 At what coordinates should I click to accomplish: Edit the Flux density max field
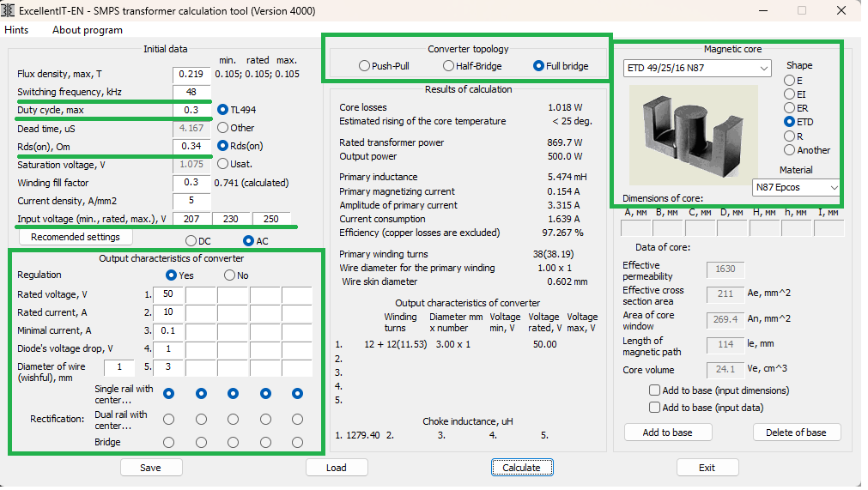coord(191,74)
